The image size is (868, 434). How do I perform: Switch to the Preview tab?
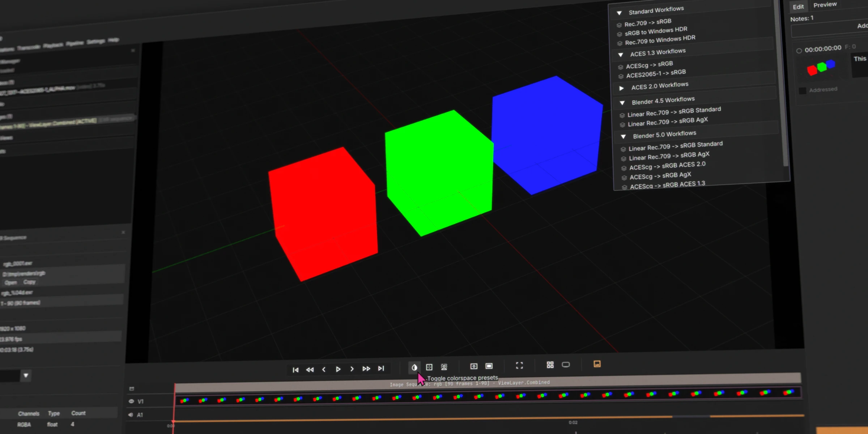click(825, 4)
